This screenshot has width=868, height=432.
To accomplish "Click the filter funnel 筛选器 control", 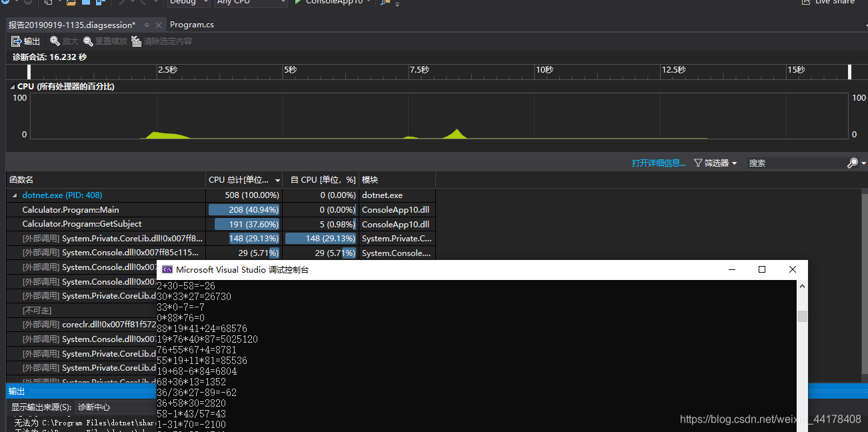I will point(715,163).
